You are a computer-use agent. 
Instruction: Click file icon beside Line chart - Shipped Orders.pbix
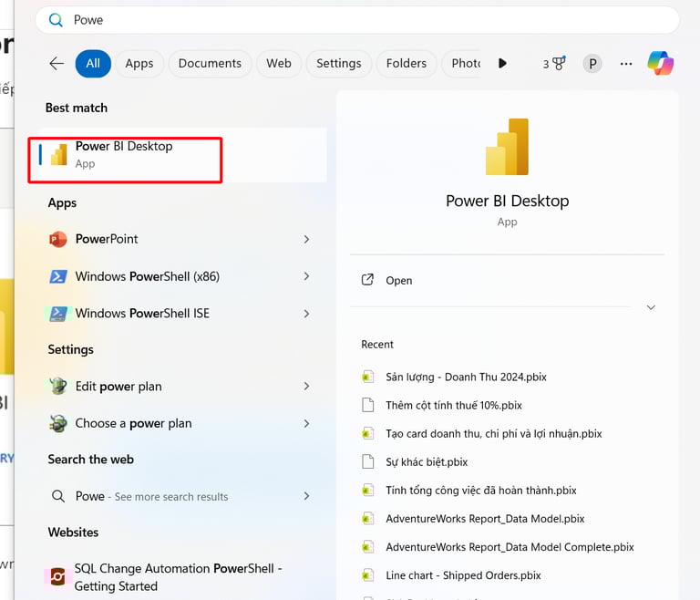point(368,575)
